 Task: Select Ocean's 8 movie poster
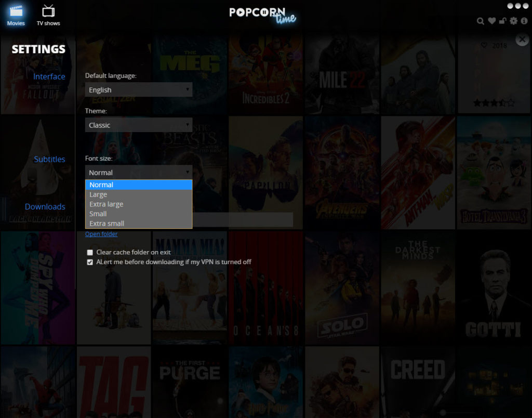265,288
